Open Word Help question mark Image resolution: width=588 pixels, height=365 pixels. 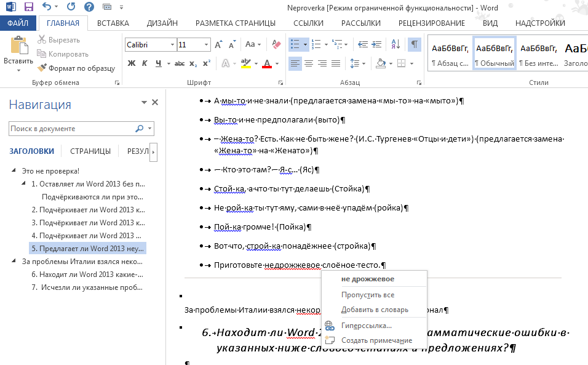tap(89, 7)
